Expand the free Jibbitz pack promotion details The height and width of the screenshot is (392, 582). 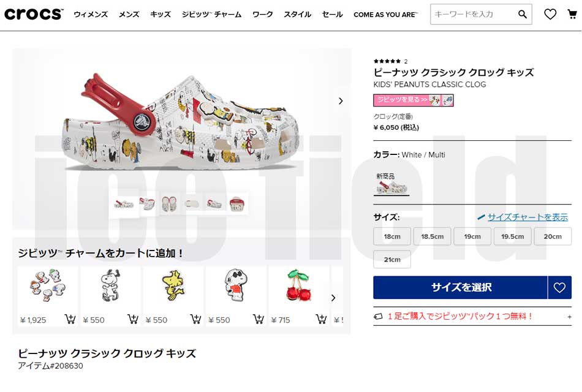click(x=570, y=316)
